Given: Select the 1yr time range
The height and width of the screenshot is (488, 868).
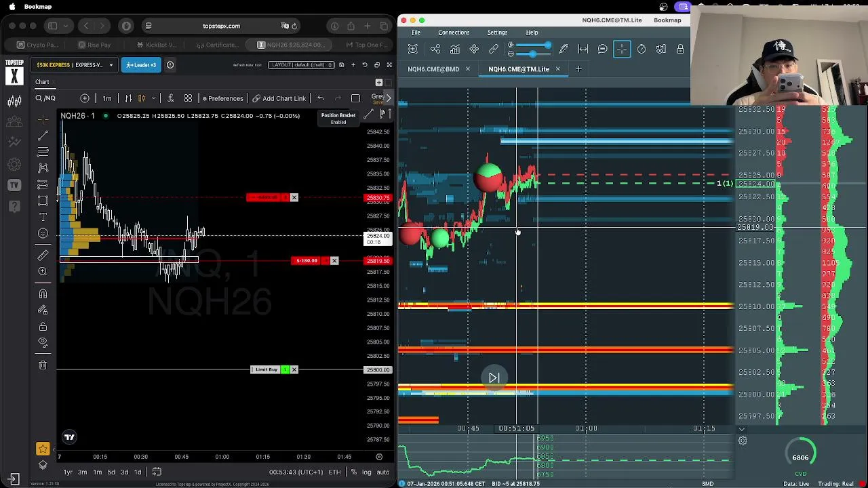Looking at the screenshot, I should 68,472.
